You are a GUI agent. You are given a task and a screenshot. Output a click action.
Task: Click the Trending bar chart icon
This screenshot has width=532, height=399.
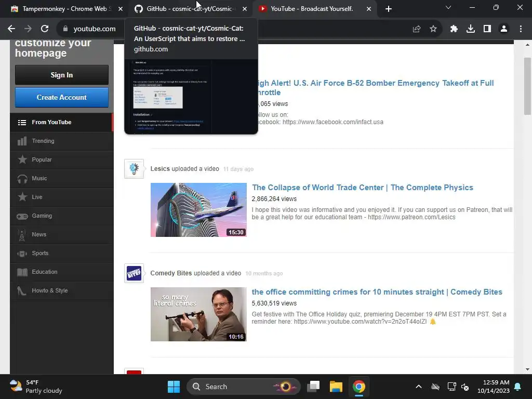[22, 141]
